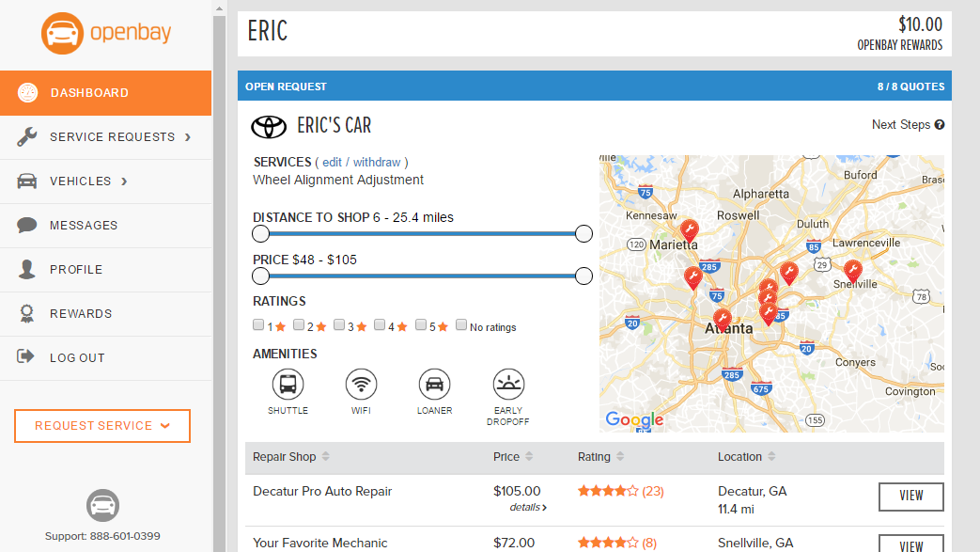Select the Shuttle amenity icon

pos(288,385)
